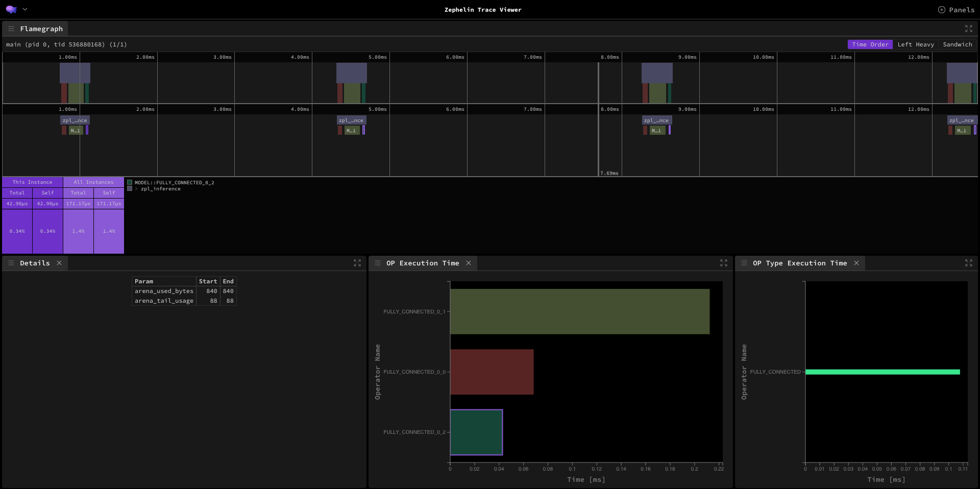Click the Zephelin logo icon
980x489 pixels.
point(11,9)
